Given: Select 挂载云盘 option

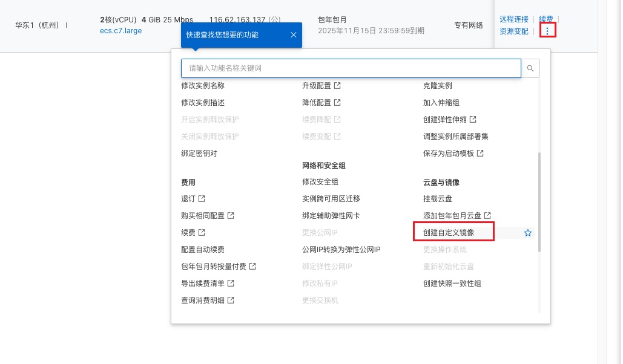Looking at the screenshot, I should pyautogui.click(x=438, y=199).
